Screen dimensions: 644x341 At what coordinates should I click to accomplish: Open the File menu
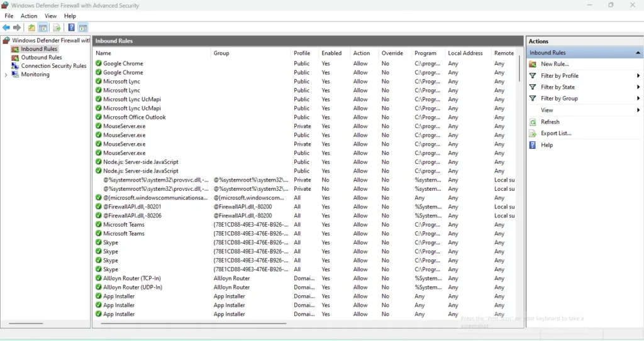coord(9,16)
